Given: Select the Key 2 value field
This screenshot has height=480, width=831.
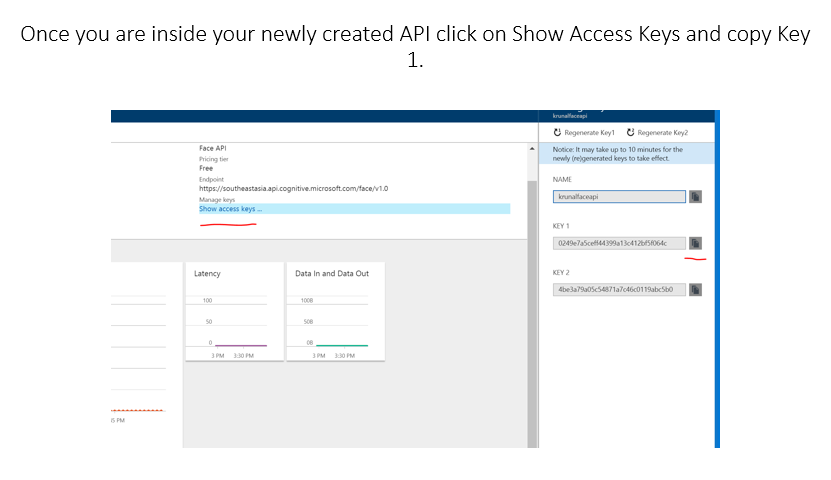Looking at the screenshot, I should (618, 290).
